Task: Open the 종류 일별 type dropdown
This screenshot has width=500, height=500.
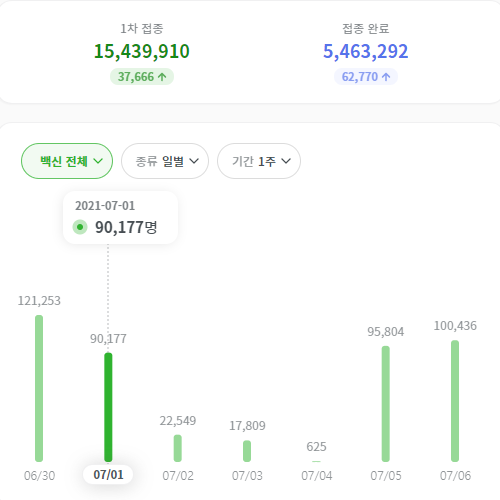Action: click(165, 161)
